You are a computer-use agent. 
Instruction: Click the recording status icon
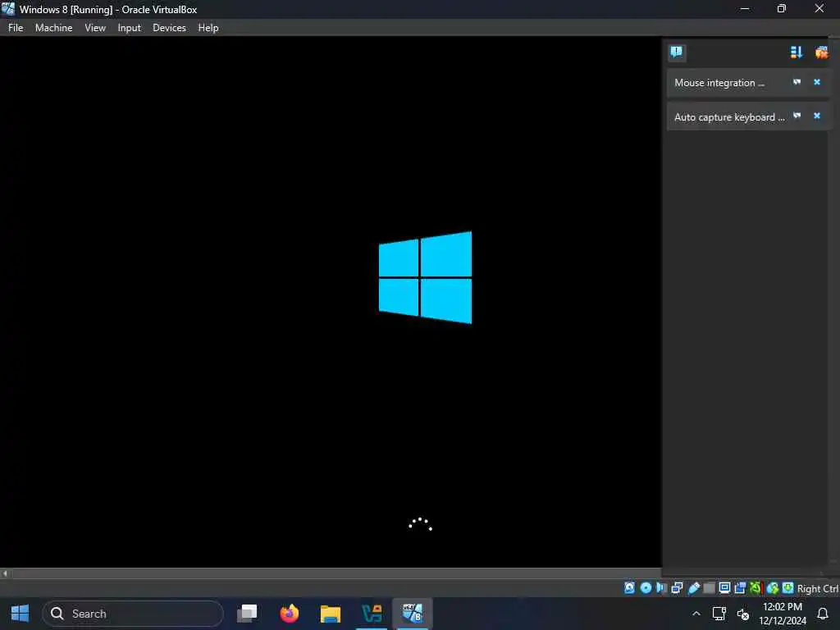click(740, 587)
